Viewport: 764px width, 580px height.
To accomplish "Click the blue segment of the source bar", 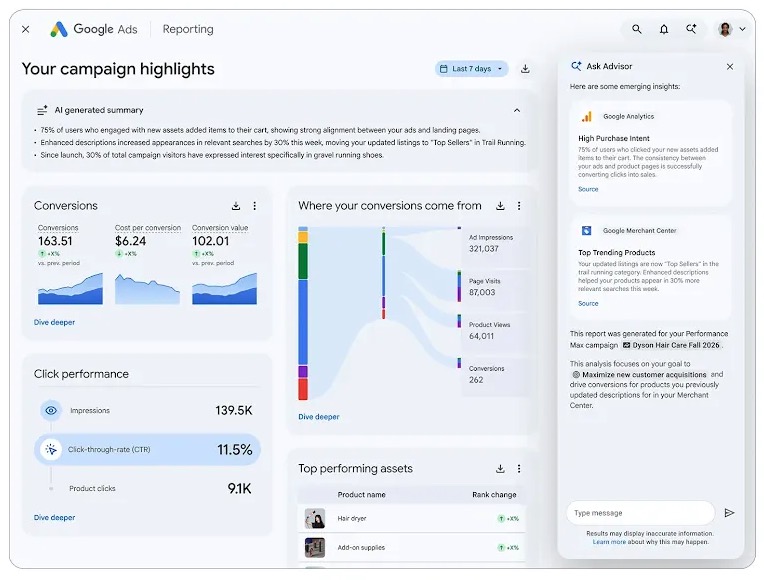I will pos(303,322).
